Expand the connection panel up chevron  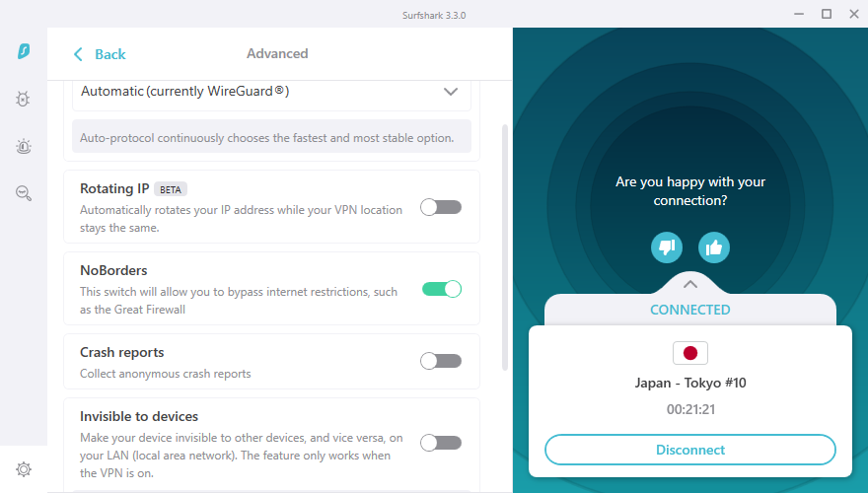(x=690, y=284)
